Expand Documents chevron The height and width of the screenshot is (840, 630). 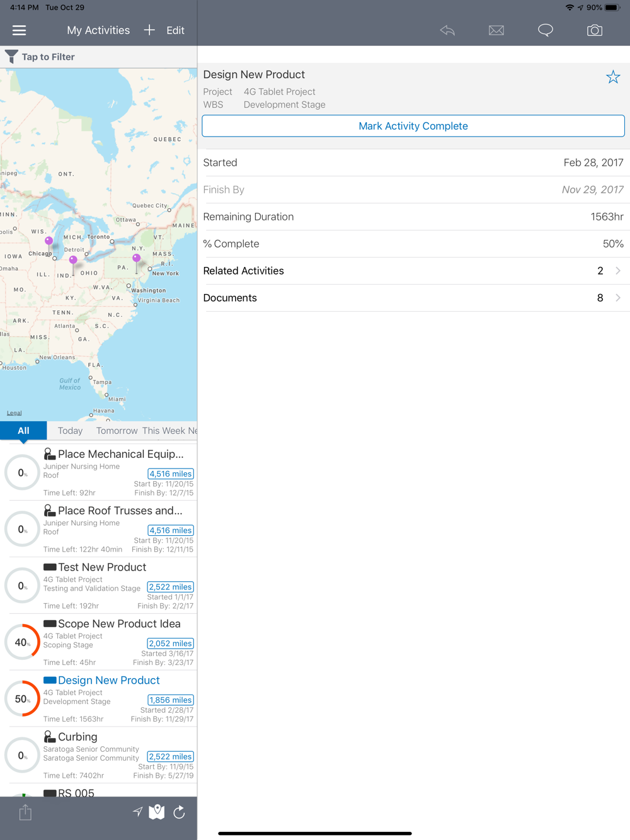[618, 298]
